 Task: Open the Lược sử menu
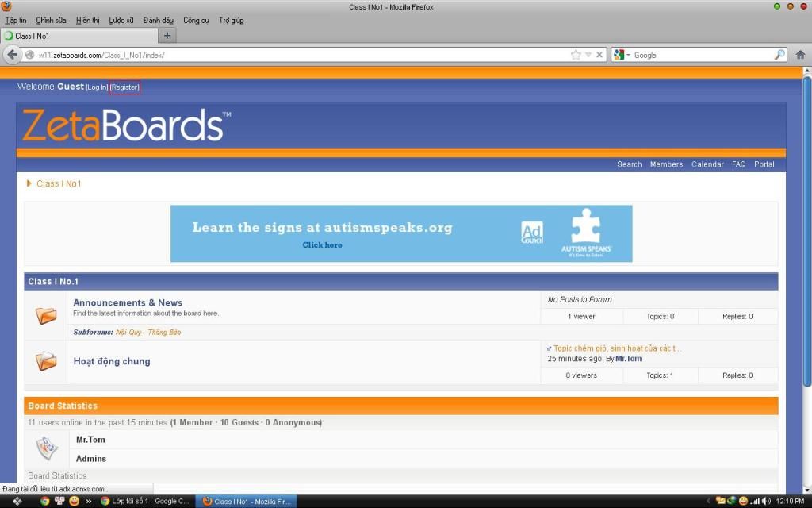121,20
